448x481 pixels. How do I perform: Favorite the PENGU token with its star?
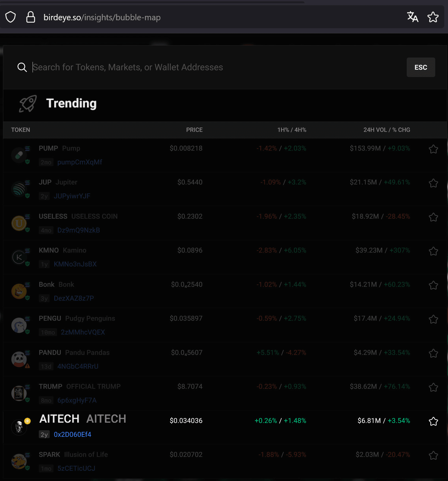[x=433, y=319]
